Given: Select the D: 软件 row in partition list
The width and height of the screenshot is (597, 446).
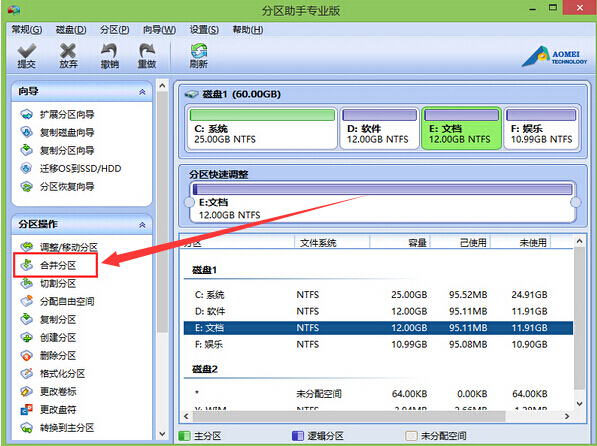Looking at the screenshot, I should pos(378,311).
